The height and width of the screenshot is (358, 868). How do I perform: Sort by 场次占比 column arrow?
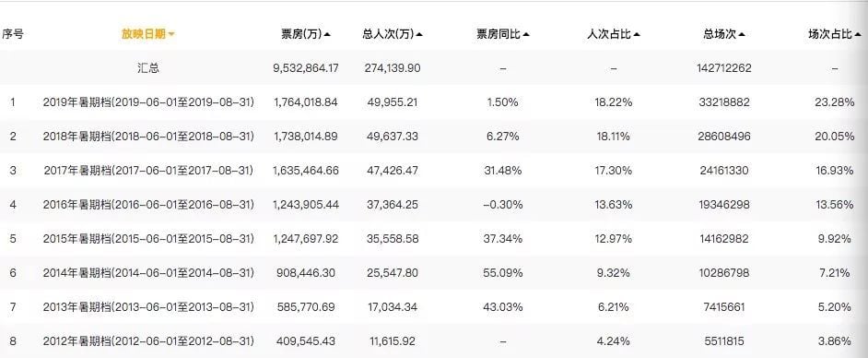pyautogui.click(x=857, y=34)
